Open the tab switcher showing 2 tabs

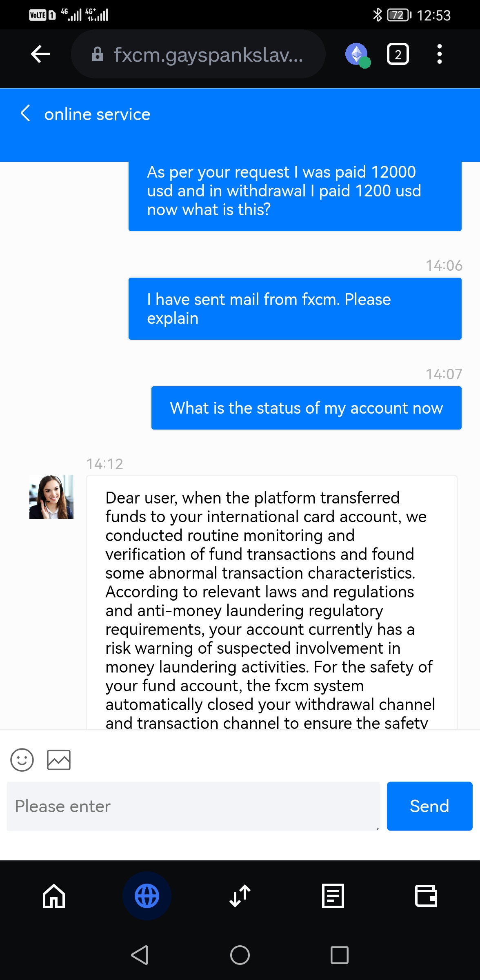398,54
